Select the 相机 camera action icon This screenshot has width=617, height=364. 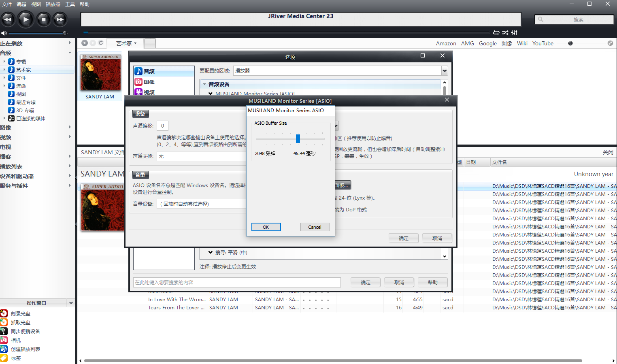coord(4,340)
